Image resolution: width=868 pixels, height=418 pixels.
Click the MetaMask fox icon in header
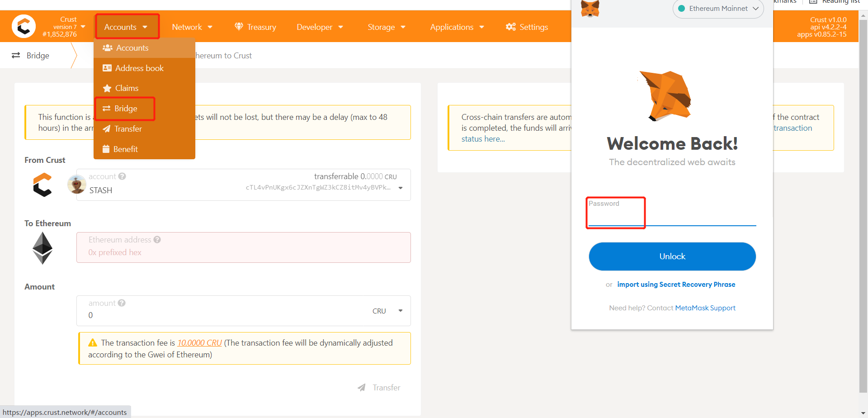coord(590,9)
